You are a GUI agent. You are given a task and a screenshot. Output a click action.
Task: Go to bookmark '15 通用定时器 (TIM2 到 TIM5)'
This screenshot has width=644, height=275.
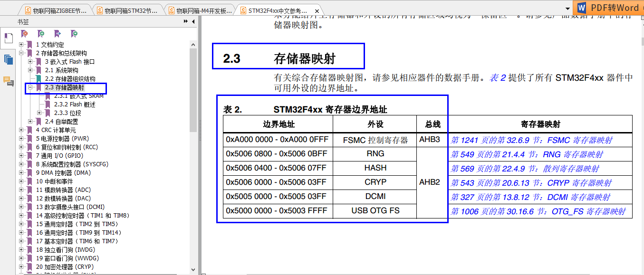tap(78, 224)
